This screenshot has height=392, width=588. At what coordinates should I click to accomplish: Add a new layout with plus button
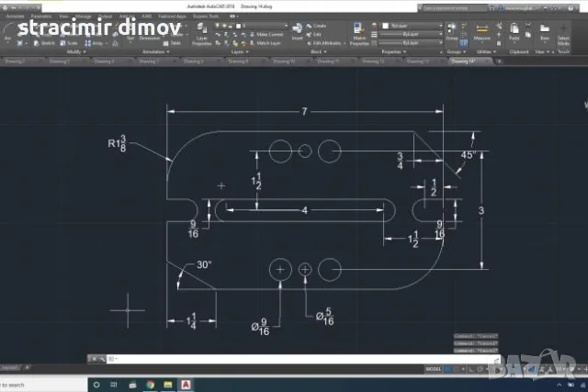27,367
